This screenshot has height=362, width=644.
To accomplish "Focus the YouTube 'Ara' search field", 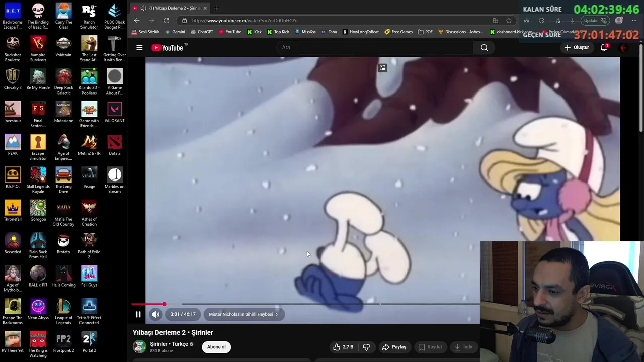I will (375, 47).
